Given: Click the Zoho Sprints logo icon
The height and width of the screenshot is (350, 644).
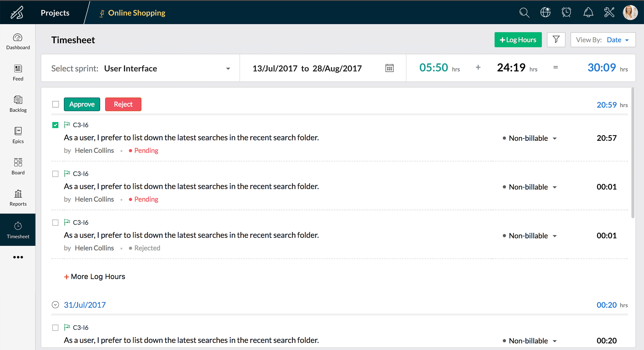Looking at the screenshot, I should 17,13.
